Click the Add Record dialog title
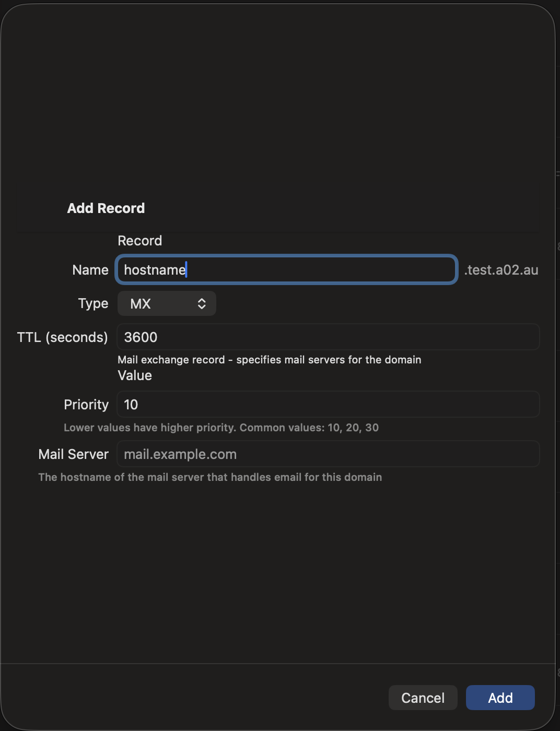The width and height of the screenshot is (560, 731). (x=106, y=208)
